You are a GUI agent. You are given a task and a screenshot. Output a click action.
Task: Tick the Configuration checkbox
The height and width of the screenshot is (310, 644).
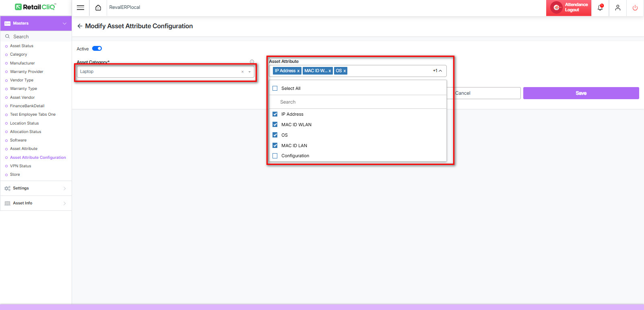tap(275, 156)
